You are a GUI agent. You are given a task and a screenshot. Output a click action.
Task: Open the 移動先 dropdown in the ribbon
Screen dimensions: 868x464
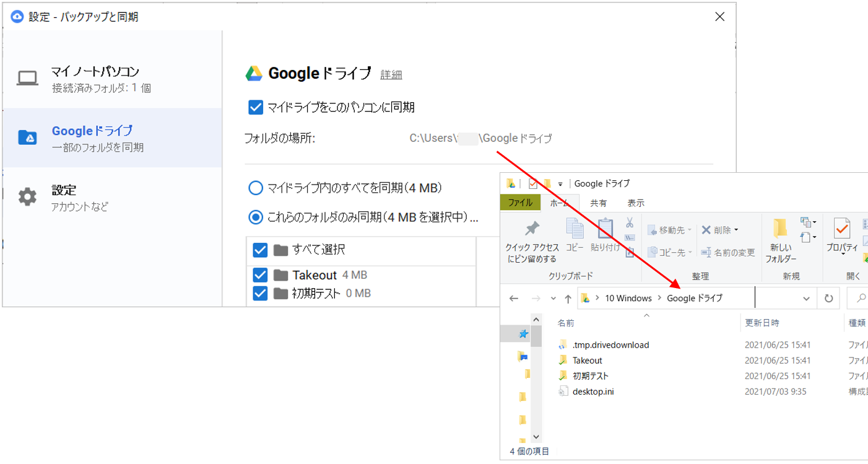point(670,230)
